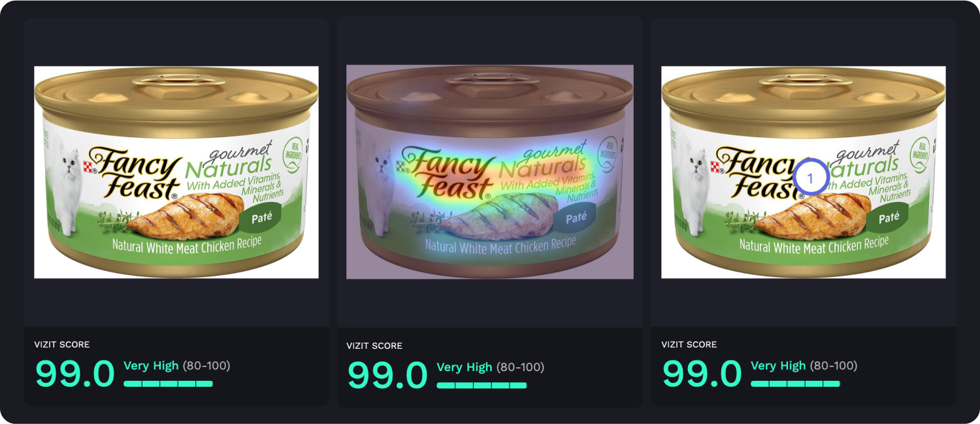Click the (80-100) range text, right card
The width and height of the screenshot is (980, 424).
834,366
